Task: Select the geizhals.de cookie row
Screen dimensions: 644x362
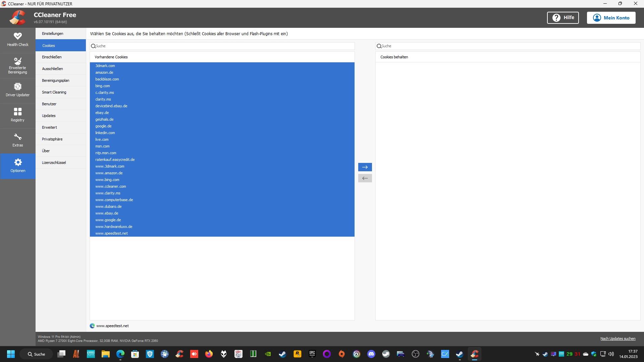Action: pyautogui.click(x=222, y=119)
